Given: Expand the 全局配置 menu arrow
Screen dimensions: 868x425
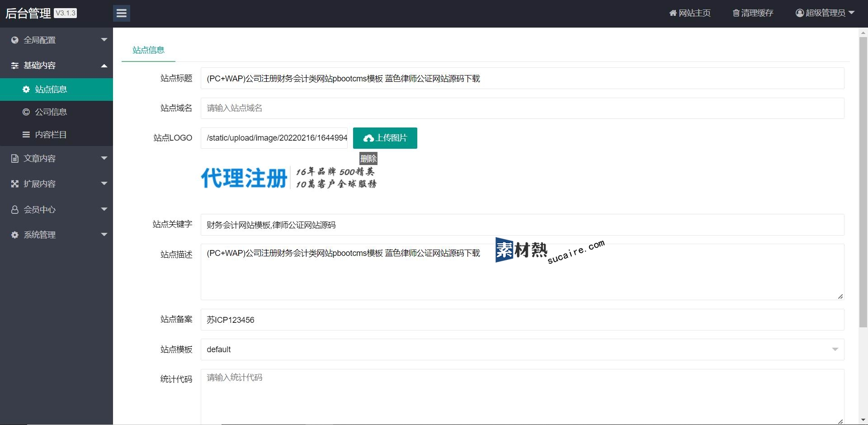Looking at the screenshot, I should coord(104,40).
